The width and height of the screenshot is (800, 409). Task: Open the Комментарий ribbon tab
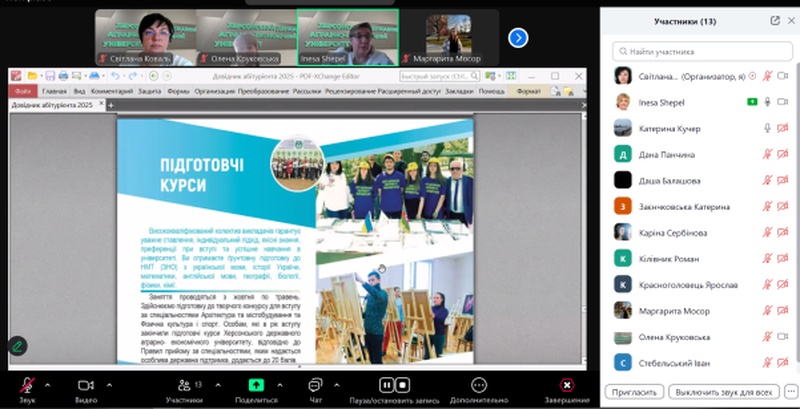[112, 91]
